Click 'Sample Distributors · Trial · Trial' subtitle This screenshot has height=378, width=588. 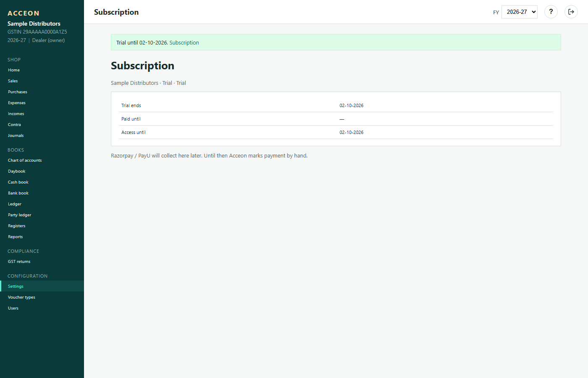click(148, 83)
